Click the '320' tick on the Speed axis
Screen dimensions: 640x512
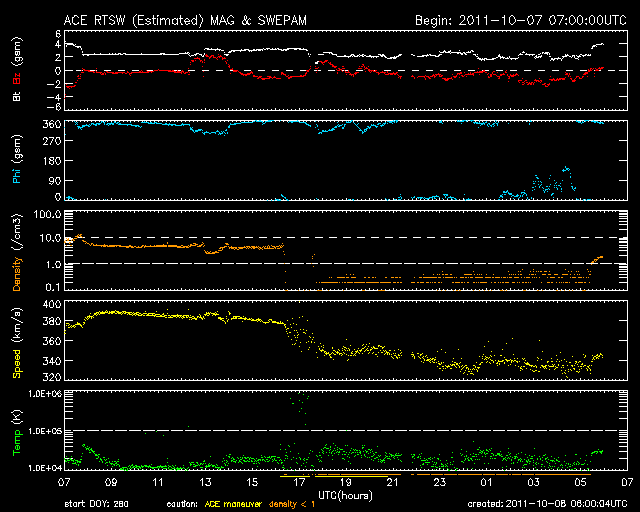(52, 377)
